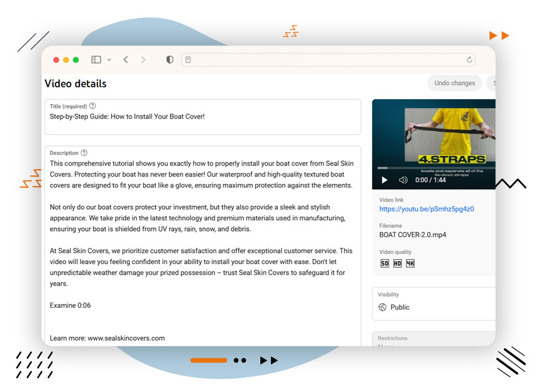537x392 pixels.
Task: Select the SD video quality icon
Action: (x=384, y=263)
